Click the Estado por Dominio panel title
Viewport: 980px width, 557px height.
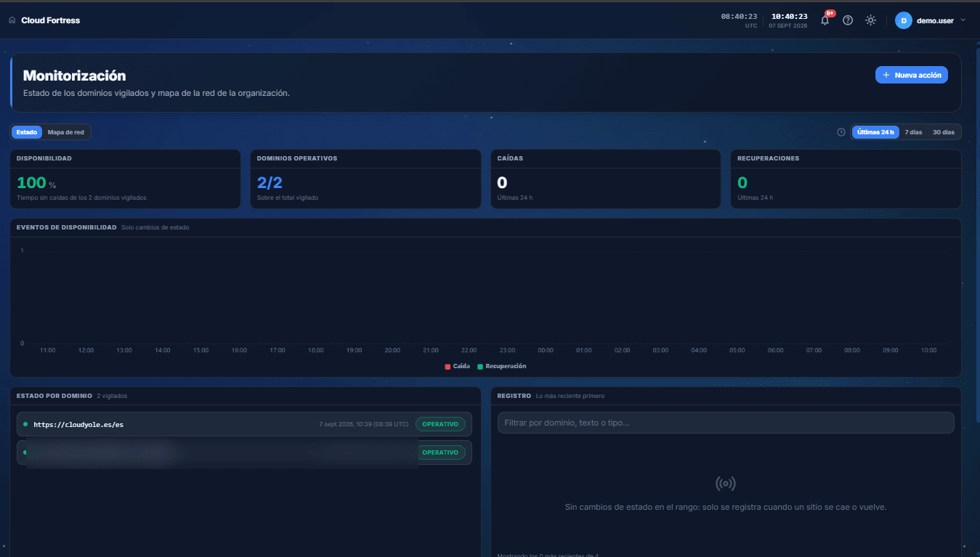[54, 396]
